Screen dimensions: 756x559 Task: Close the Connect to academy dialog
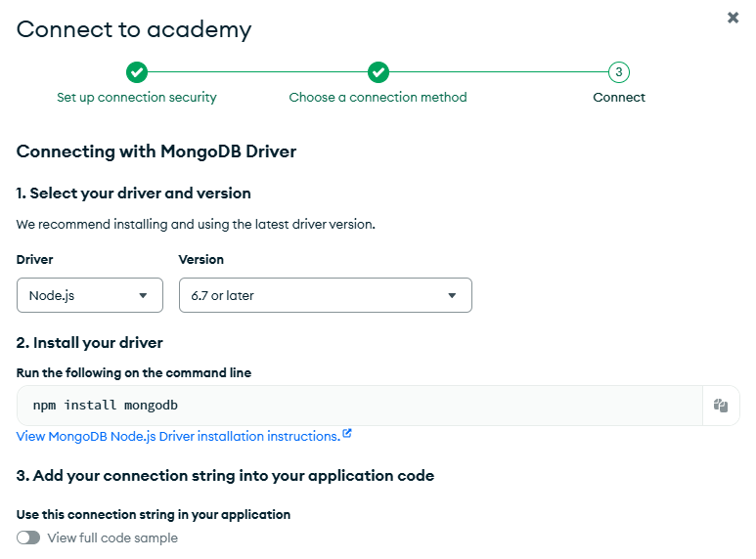point(733,18)
